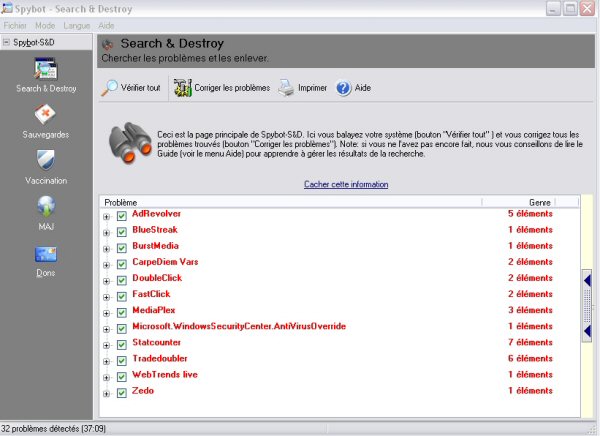This screenshot has height=436, width=600.
Task: Select the Statcounter problem entry
Action: [x=157, y=342]
